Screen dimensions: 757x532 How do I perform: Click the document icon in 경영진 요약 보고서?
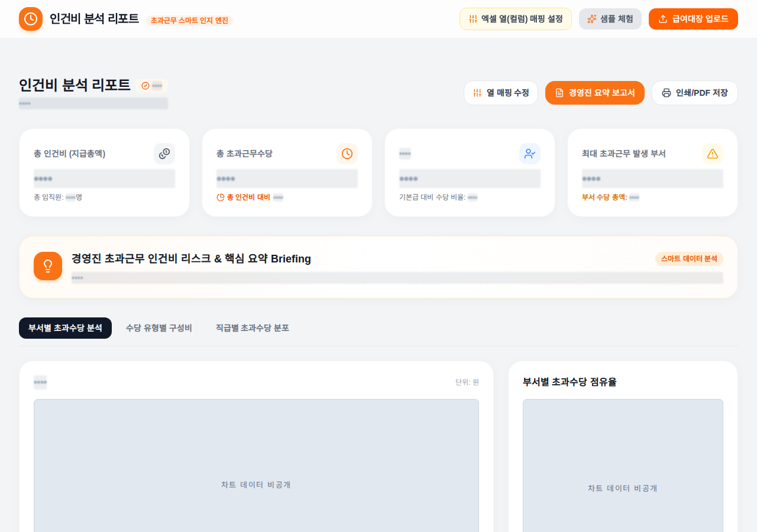(x=559, y=93)
